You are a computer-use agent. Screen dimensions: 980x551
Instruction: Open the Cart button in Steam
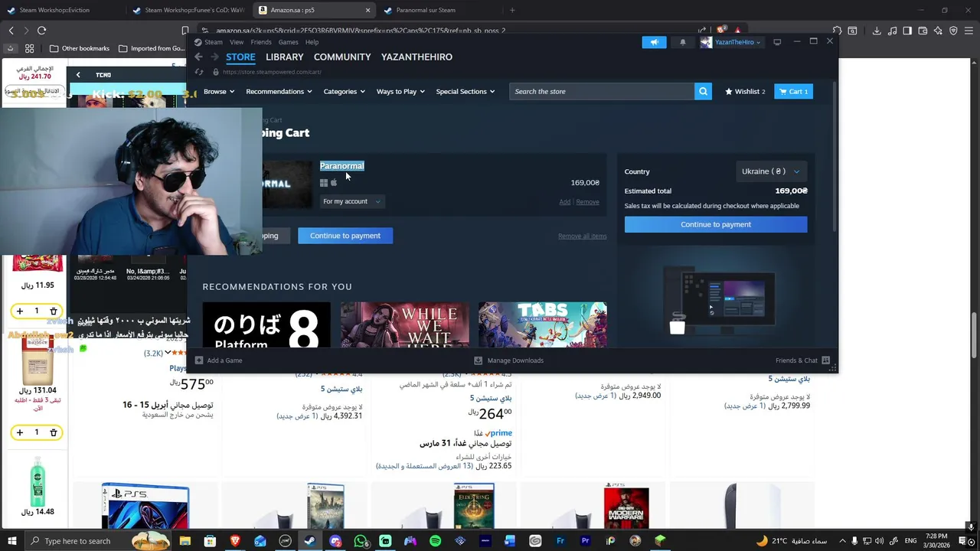click(x=793, y=91)
